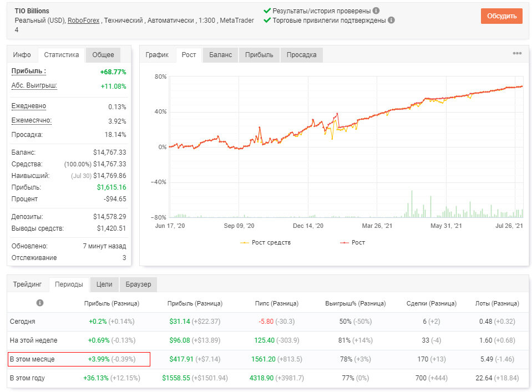
Task: Click green checkmark next to Результаты/история проверены
Action: pos(267,11)
